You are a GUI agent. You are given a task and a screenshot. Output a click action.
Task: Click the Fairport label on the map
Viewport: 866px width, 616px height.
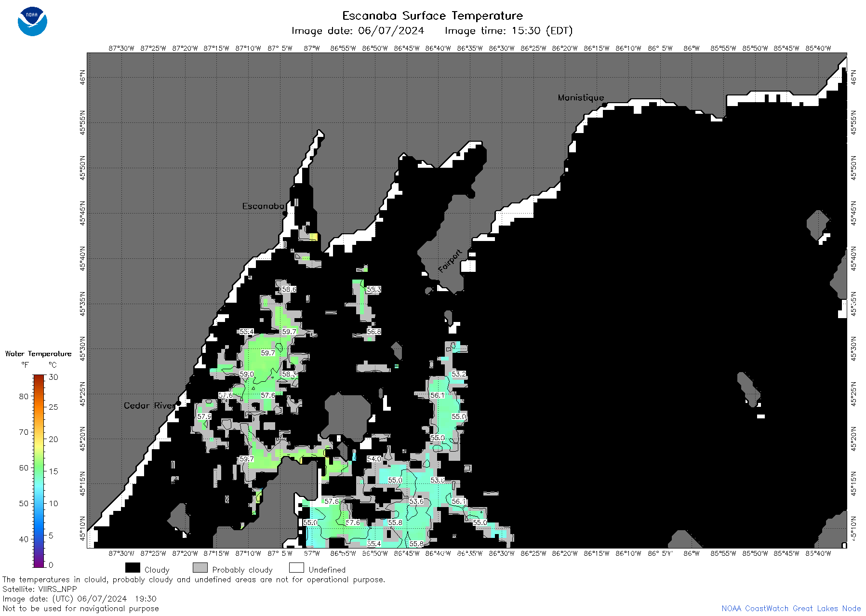450,261
